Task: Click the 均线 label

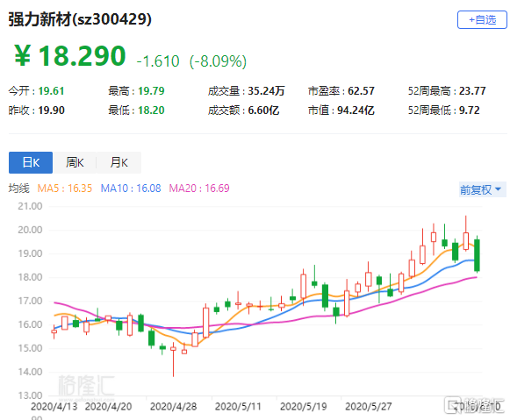Action: [x=18, y=189]
